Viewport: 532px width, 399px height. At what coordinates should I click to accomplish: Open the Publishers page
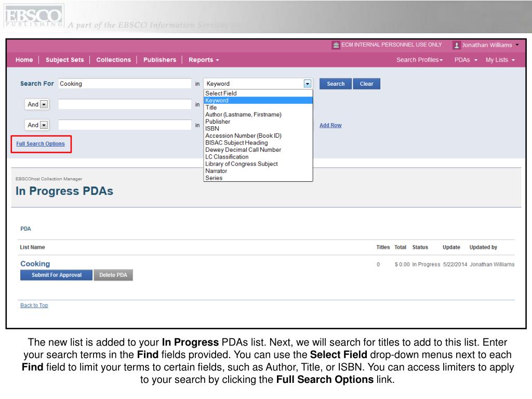click(159, 60)
